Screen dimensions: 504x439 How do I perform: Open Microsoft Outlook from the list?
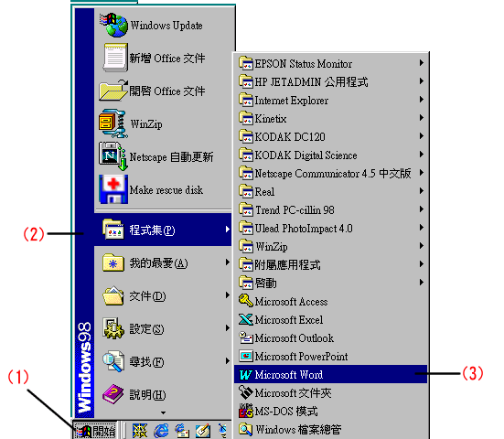click(x=331, y=337)
